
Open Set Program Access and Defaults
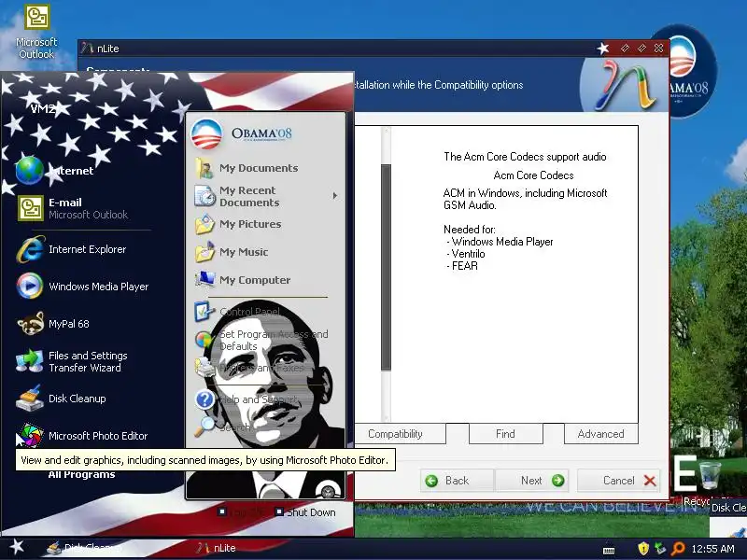coord(261,340)
